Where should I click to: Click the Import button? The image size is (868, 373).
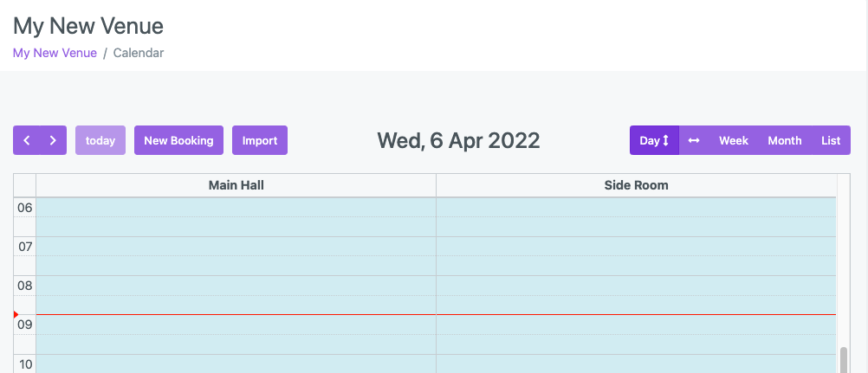(x=259, y=140)
